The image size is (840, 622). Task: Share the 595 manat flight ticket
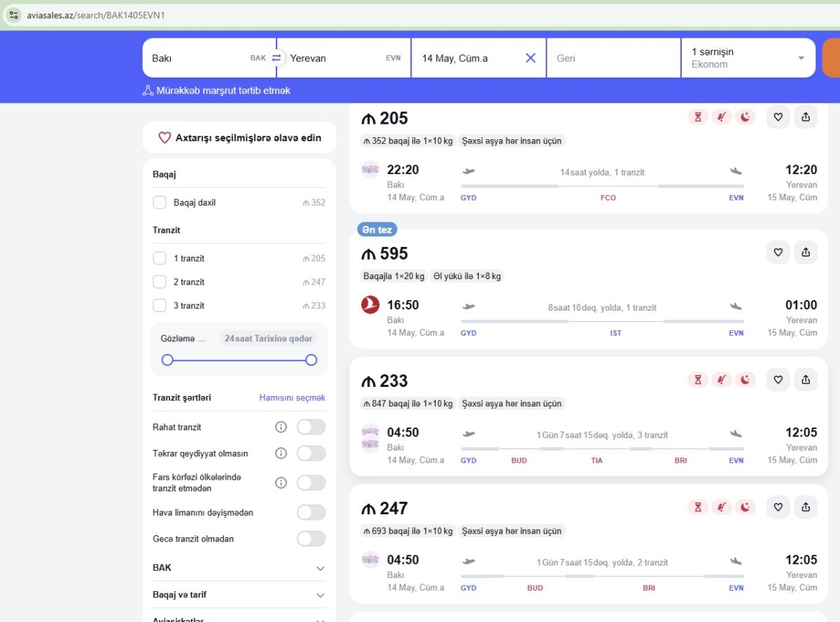click(806, 252)
